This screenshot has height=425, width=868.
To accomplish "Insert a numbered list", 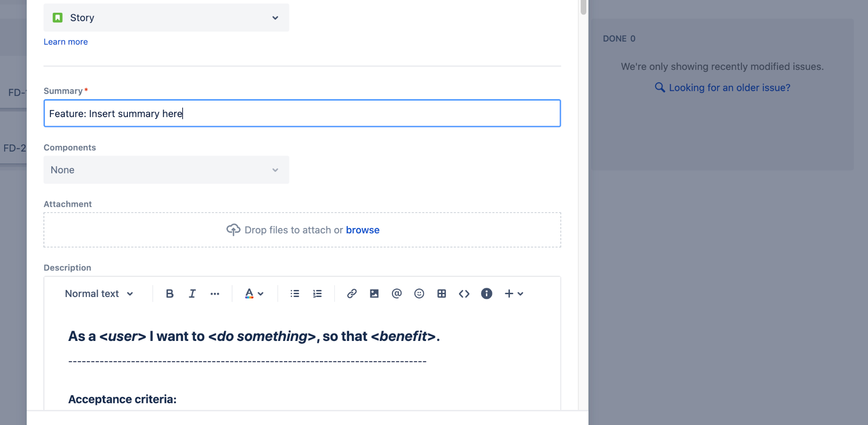I will pos(317,294).
